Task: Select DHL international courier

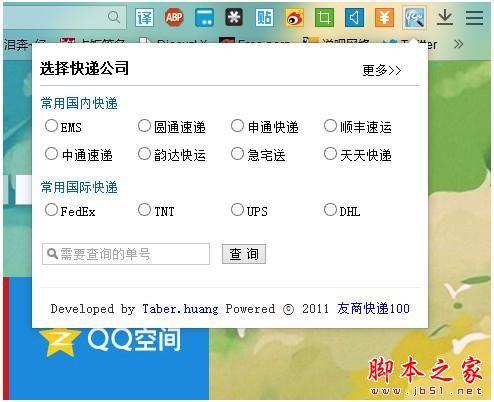Action: [x=330, y=210]
